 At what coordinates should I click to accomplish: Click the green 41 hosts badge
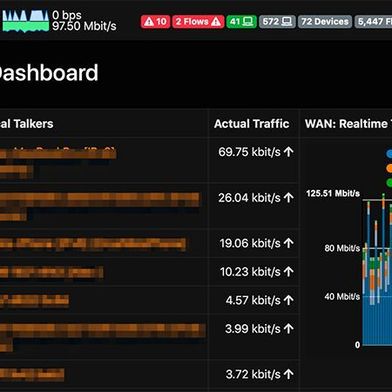(x=242, y=22)
